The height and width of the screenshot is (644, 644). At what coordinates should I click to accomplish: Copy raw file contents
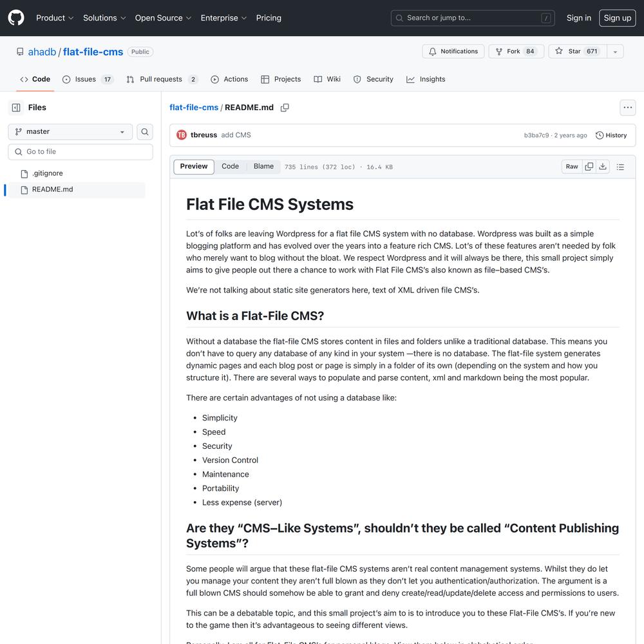pos(589,167)
